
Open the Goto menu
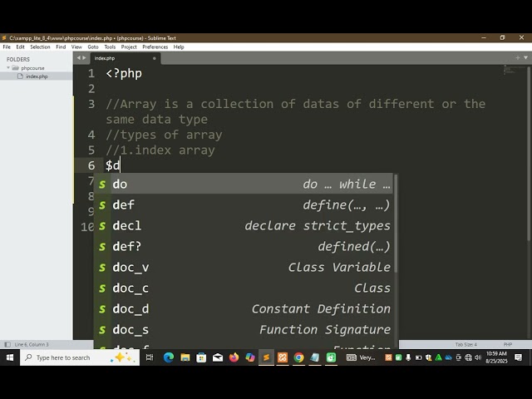tap(93, 47)
